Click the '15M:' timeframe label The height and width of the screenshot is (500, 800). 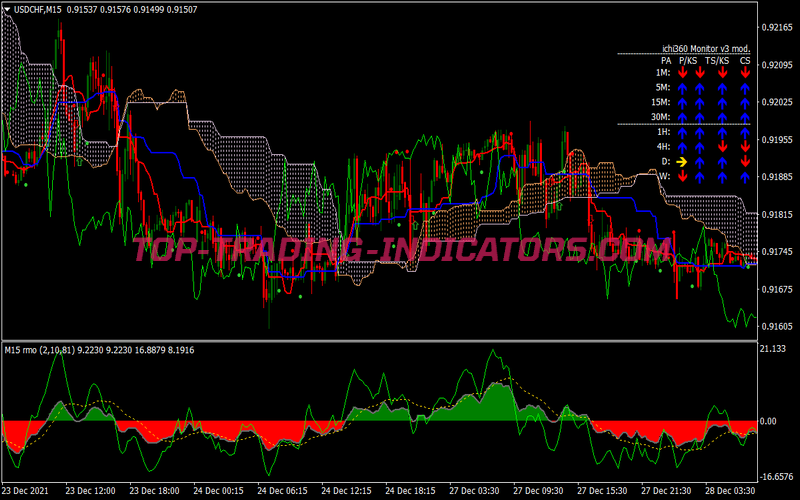point(661,103)
